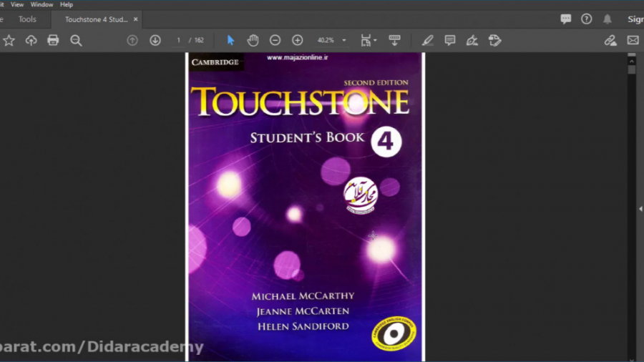Upload file to cloud icon
The width and height of the screenshot is (644, 362).
pos(31,40)
